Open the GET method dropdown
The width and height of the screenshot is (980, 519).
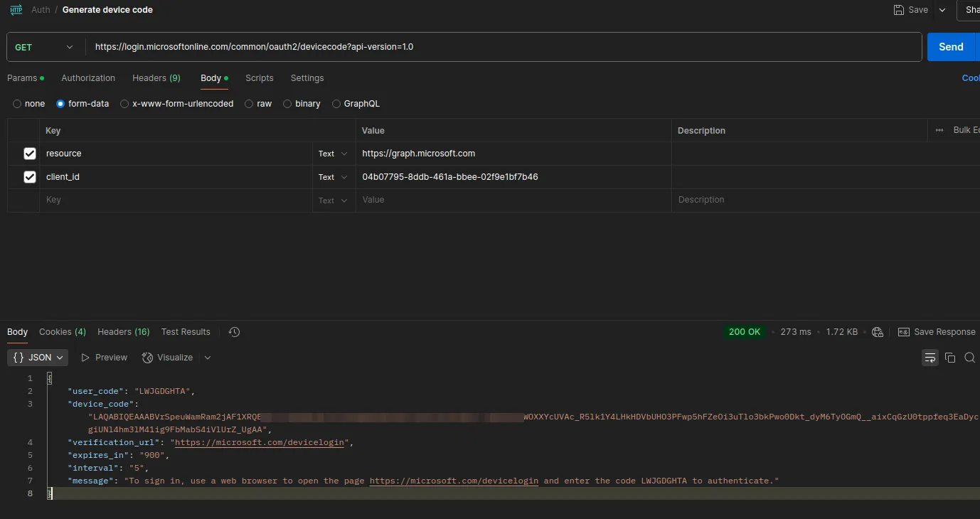(x=44, y=47)
